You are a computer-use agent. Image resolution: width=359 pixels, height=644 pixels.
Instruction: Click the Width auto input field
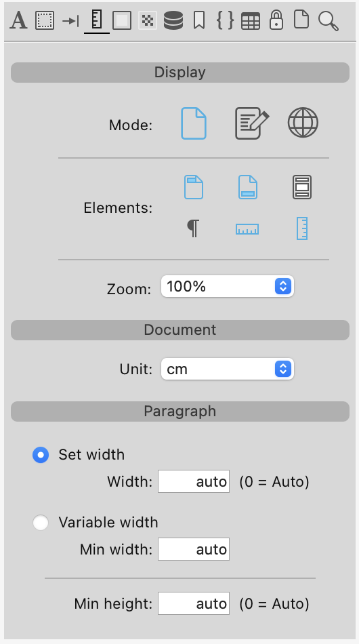[x=194, y=481]
